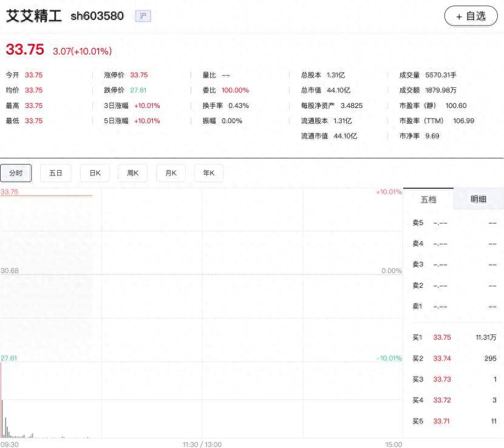This screenshot has width=504, height=448.
Task: Click the 最高 value 33.75
Action: pos(34,106)
